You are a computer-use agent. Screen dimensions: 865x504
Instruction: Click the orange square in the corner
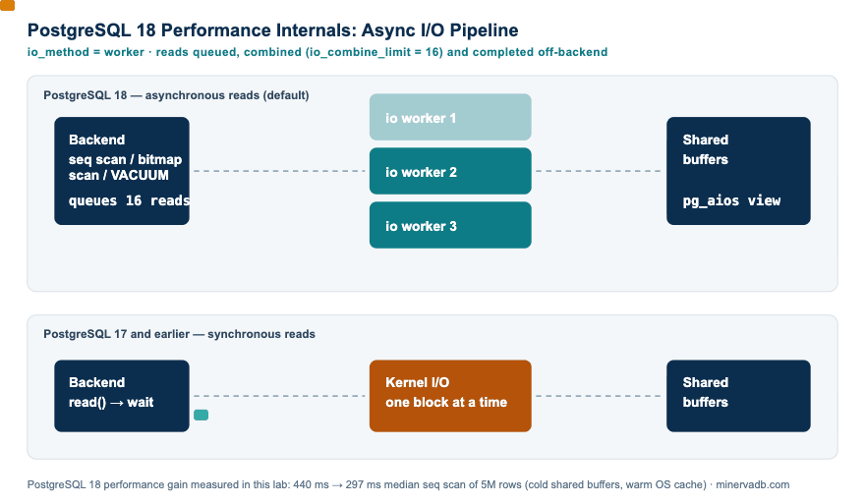click(x=7, y=5)
